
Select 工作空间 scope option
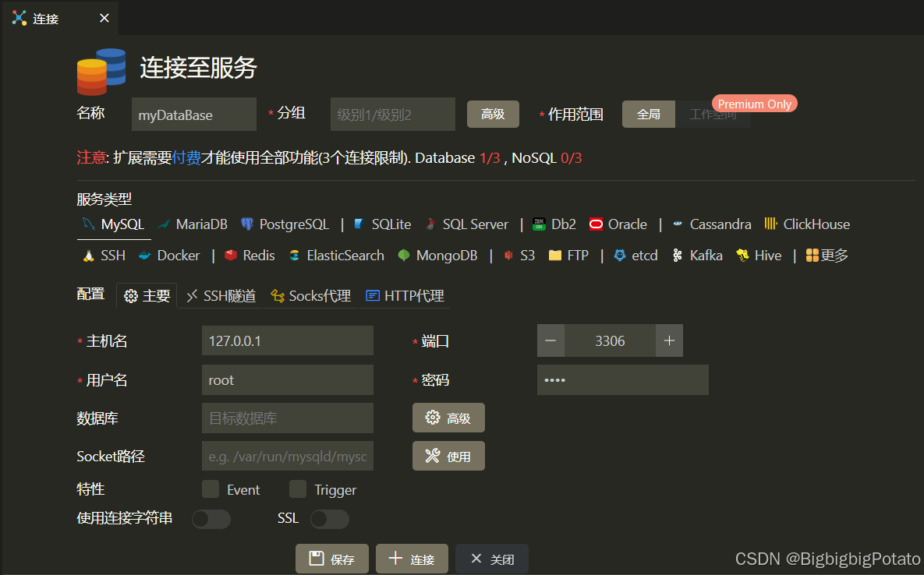pyautogui.click(x=713, y=115)
